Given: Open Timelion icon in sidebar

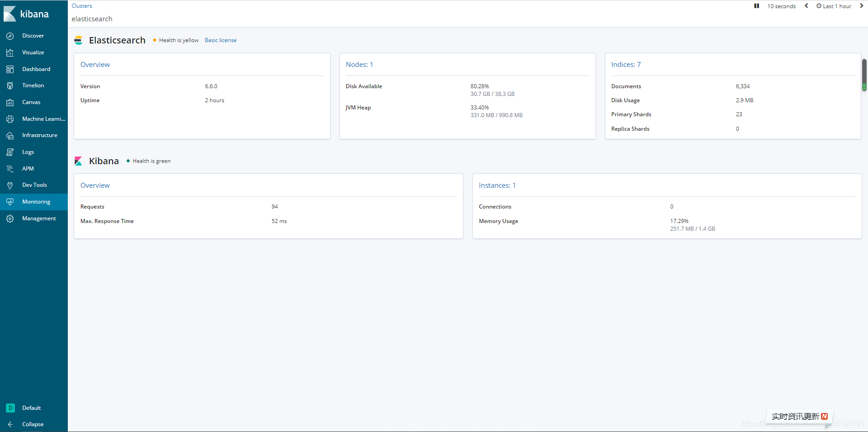Looking at the screenshot, I should click(10, 85).
